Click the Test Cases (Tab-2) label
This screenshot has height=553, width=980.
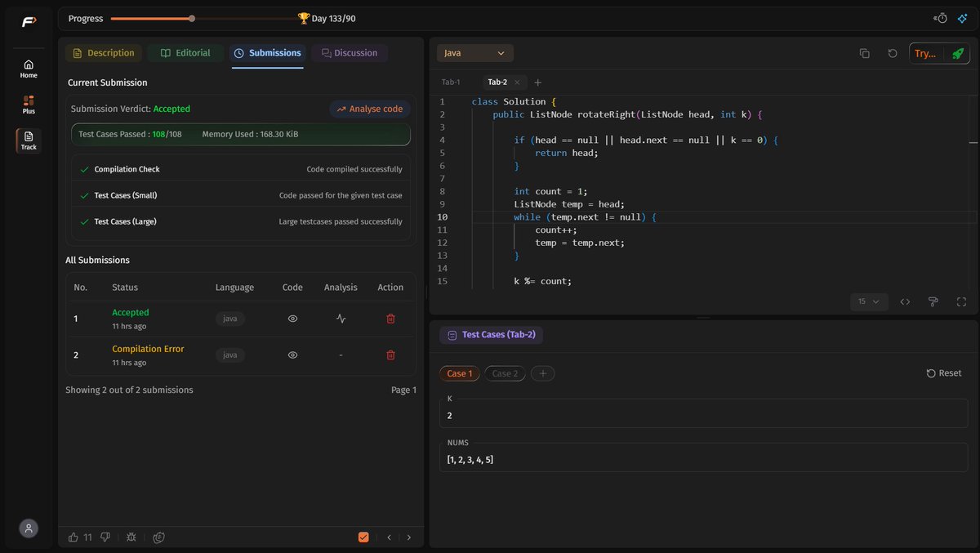[x=492, y=335]
